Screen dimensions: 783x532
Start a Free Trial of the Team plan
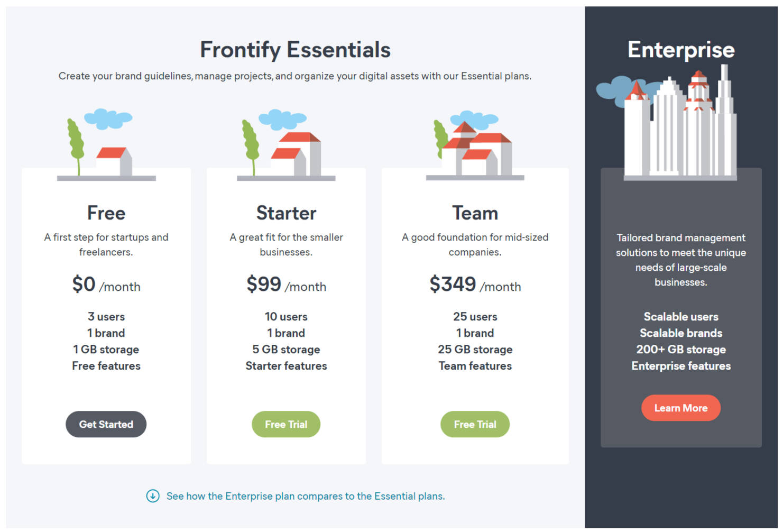click(x=475, y=424)
